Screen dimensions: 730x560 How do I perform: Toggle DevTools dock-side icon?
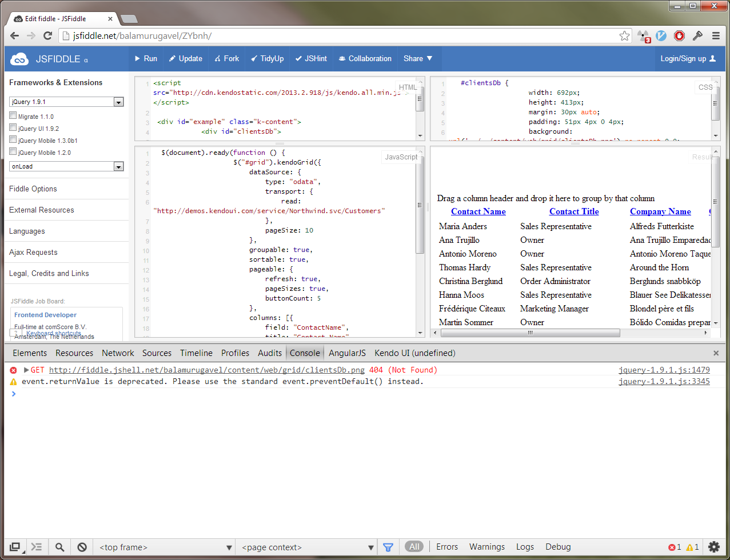point(15,547)
